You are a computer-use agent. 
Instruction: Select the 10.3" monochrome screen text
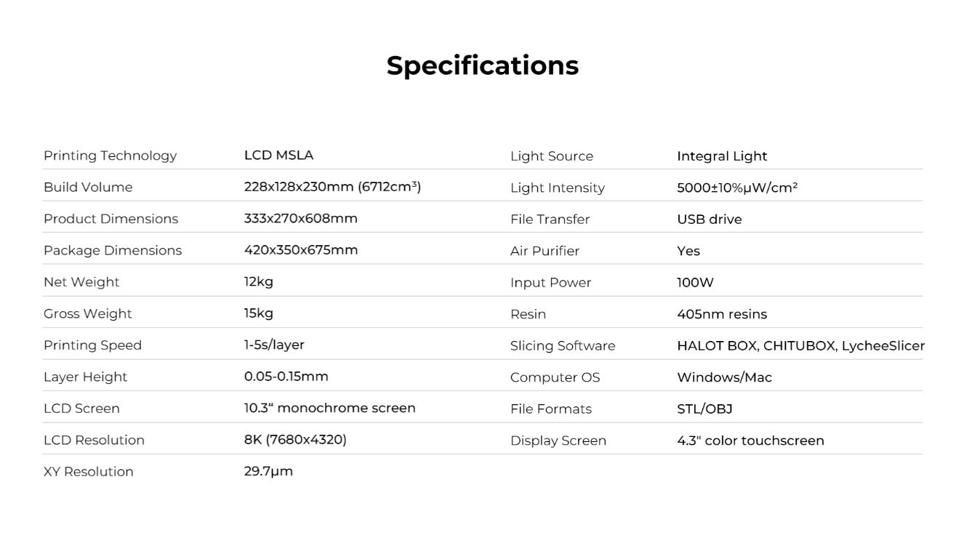coord(329,408)
